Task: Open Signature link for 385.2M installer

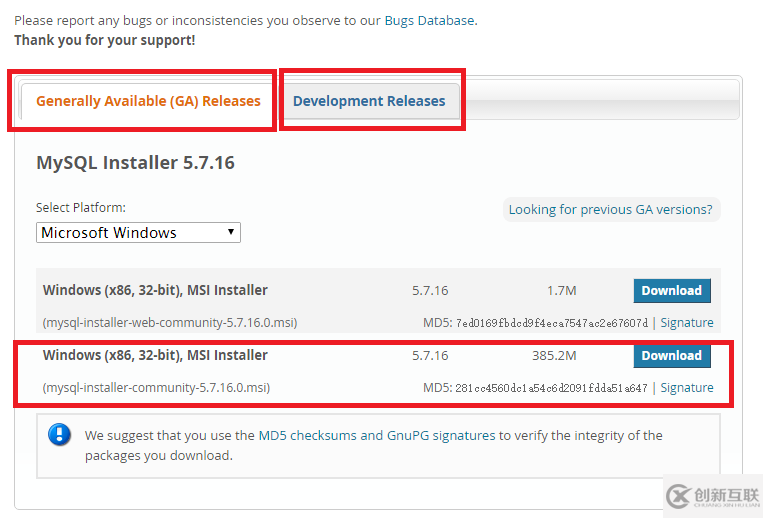Action: (687, 388)
